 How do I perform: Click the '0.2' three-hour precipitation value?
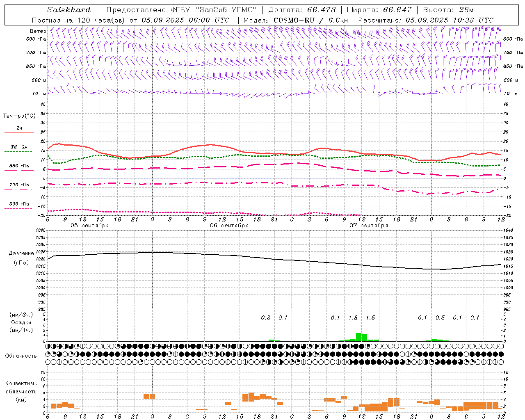266,318
